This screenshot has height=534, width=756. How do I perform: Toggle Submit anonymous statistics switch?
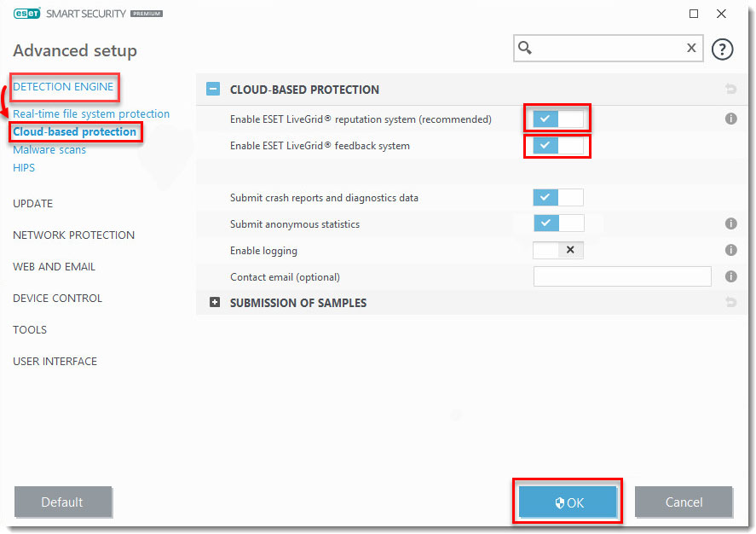(559, 223)
